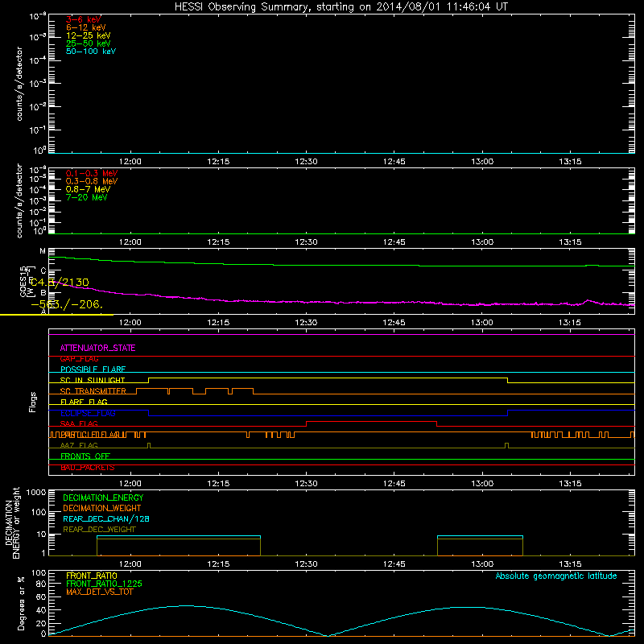Click the -563./-206. position annotation
Image resolution: width=644 pixels, height=644 pixels.
pos(67,304)
